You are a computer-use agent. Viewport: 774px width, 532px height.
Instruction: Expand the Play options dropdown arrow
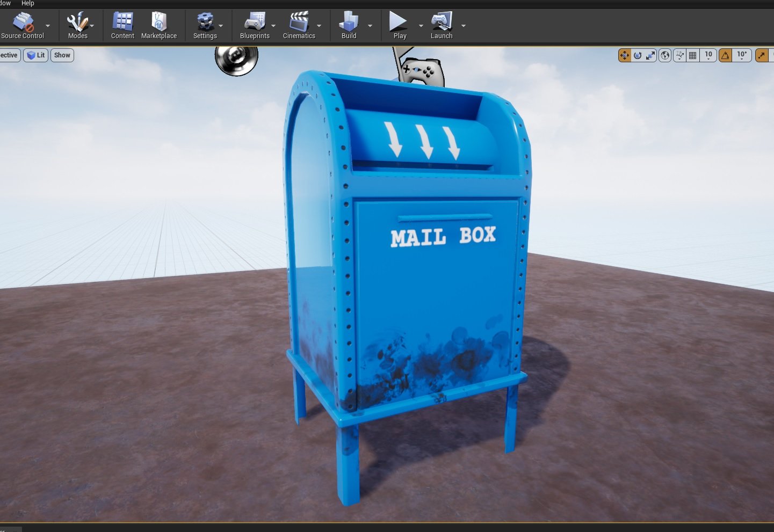pos(421,26)
